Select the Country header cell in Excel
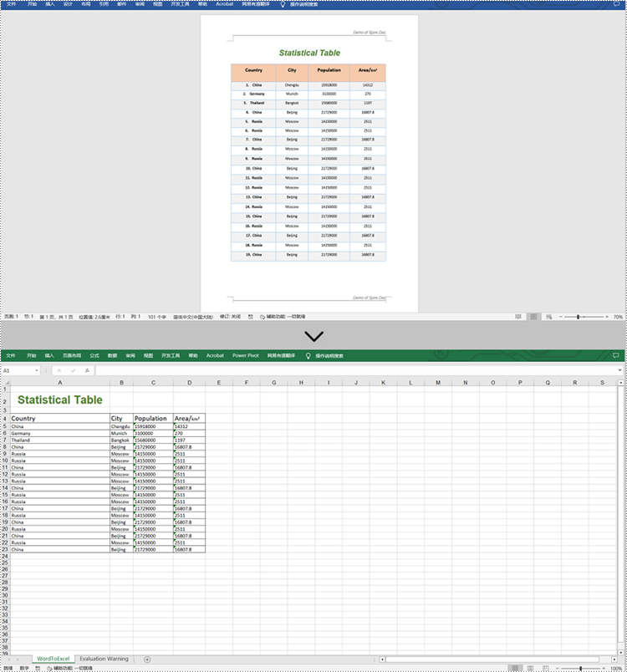627x672 pixels. click(60, 418)
